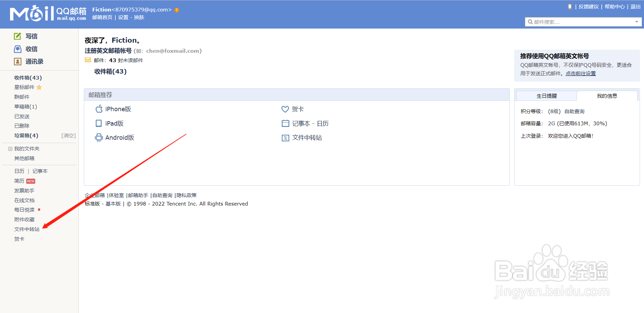Open 邮箱首页 in the header
This screenshot has width=644, height=313.
(102, 17)
